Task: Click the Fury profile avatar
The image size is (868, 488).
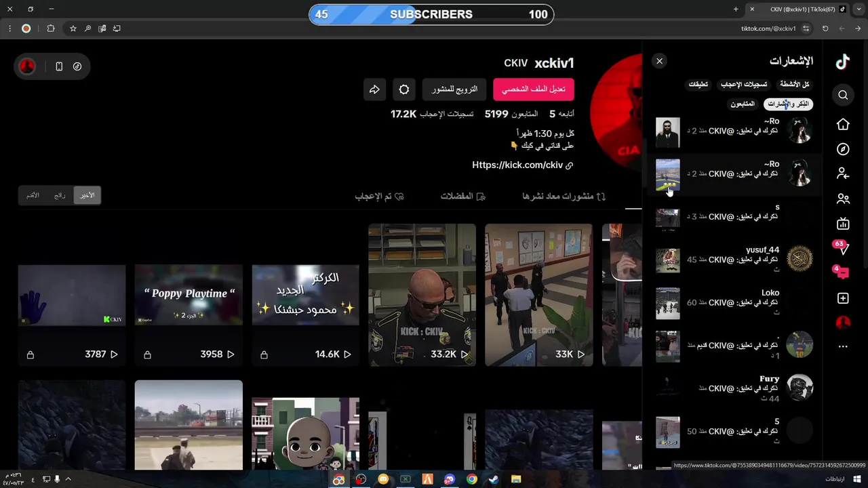Action: (x=800, y=387)
